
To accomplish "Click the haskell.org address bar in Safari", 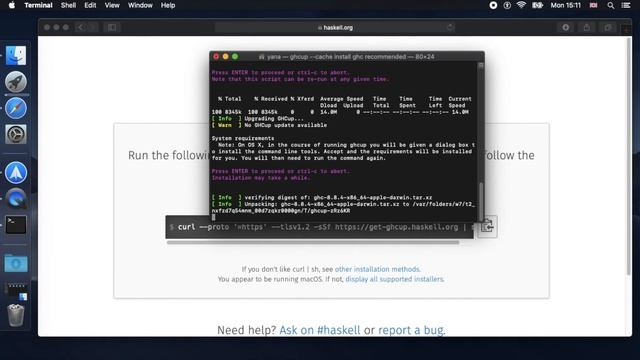I will click(335, 27).
